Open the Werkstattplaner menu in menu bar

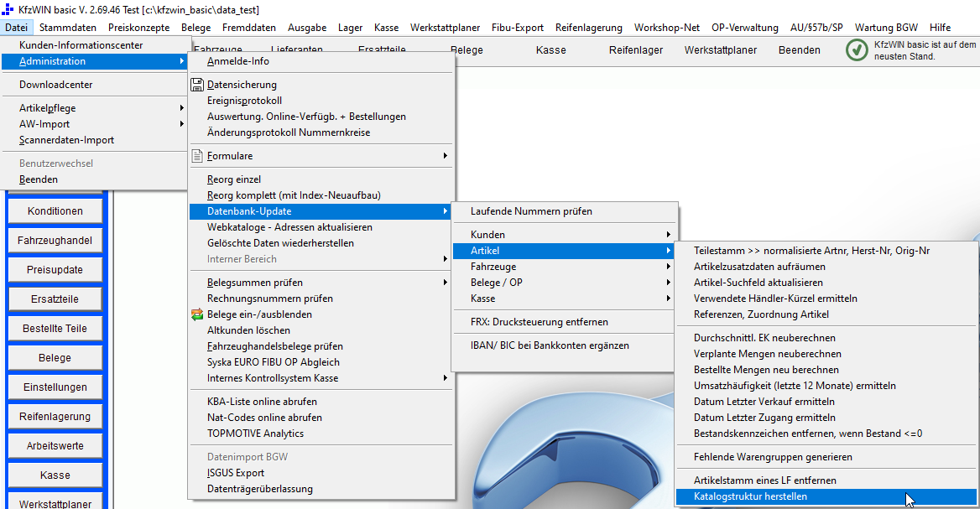pyautogui.click(x=445, y=28)
